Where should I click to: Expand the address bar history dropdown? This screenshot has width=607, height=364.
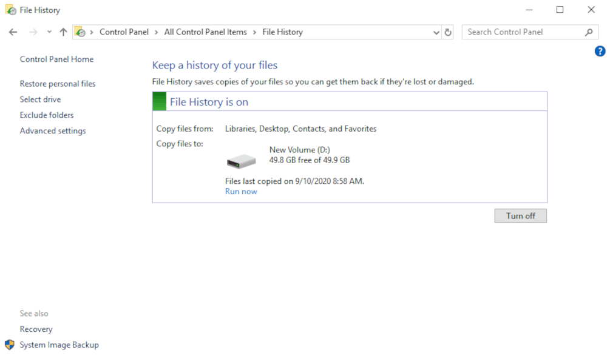tap(436, 33)
